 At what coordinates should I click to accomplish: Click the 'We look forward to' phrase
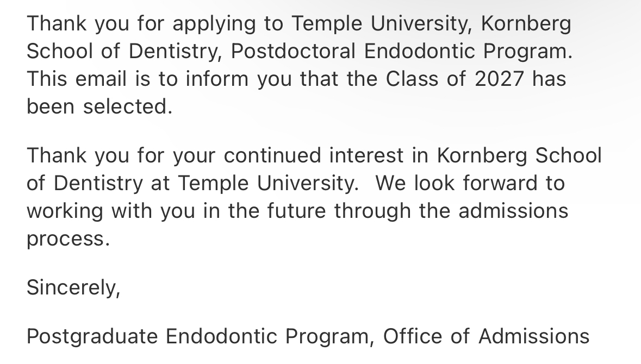tap(470, 183)
